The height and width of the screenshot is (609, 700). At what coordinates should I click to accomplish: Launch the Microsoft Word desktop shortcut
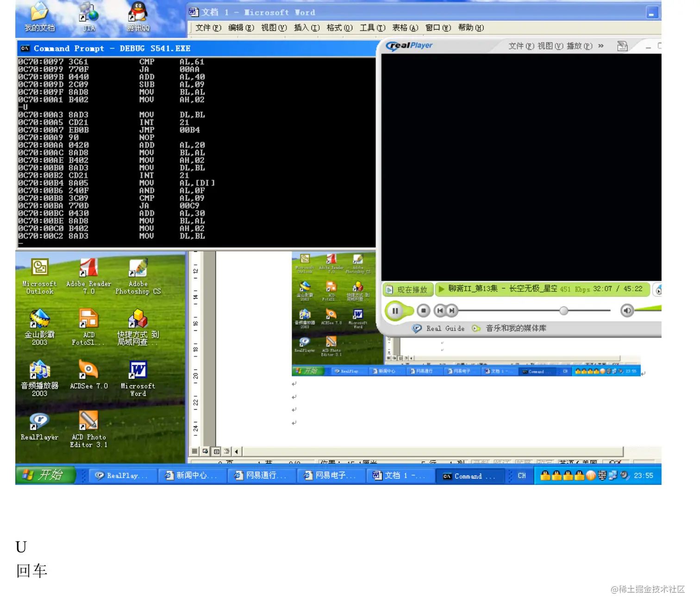coord(138,379)
